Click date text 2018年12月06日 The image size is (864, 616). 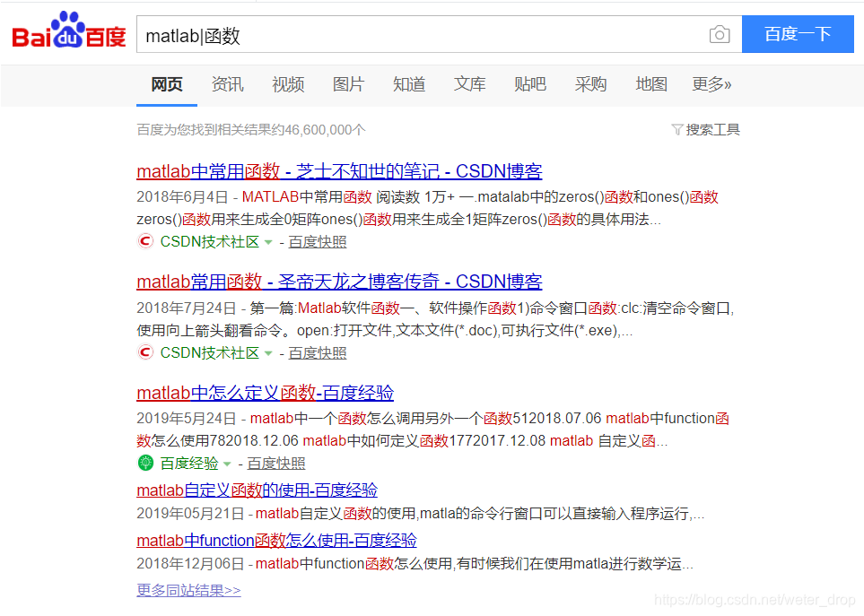coord(190,564)
